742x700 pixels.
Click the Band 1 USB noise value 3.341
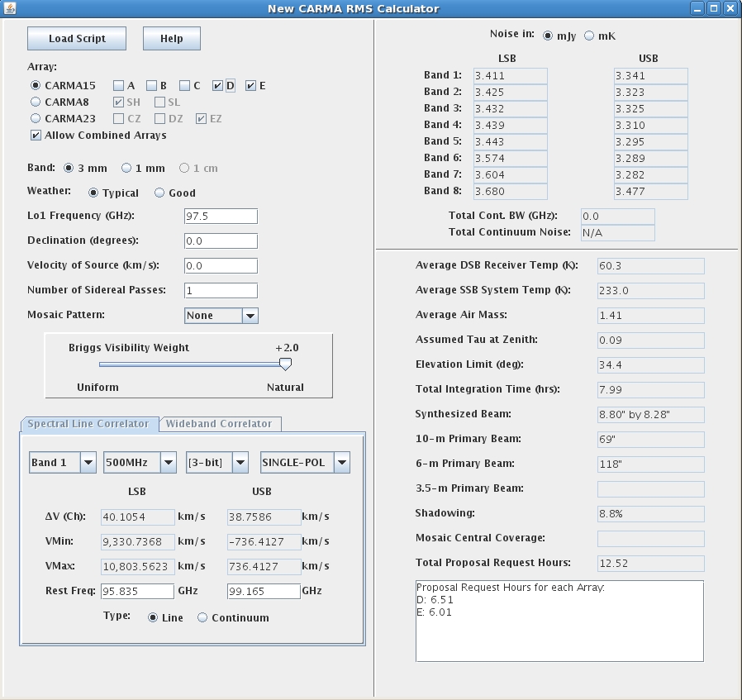[x=650, y=76]
